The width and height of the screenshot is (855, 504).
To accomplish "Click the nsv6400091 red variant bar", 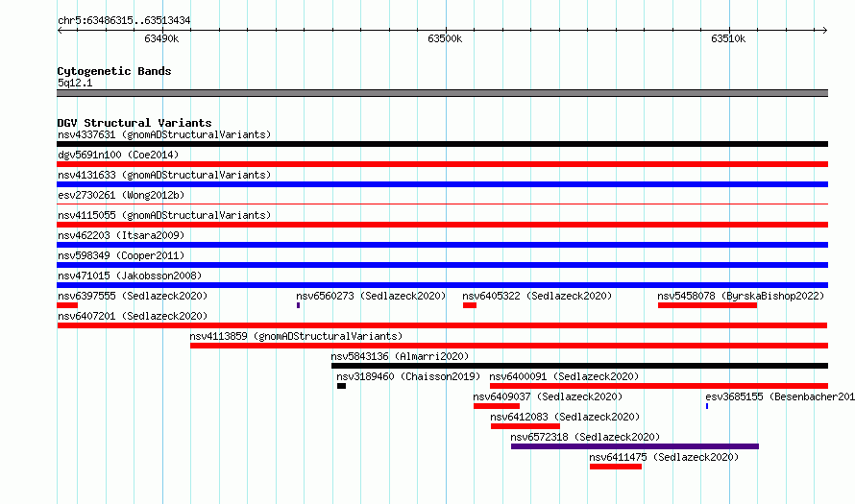I will pyautogui.click(x=659, y=386).
